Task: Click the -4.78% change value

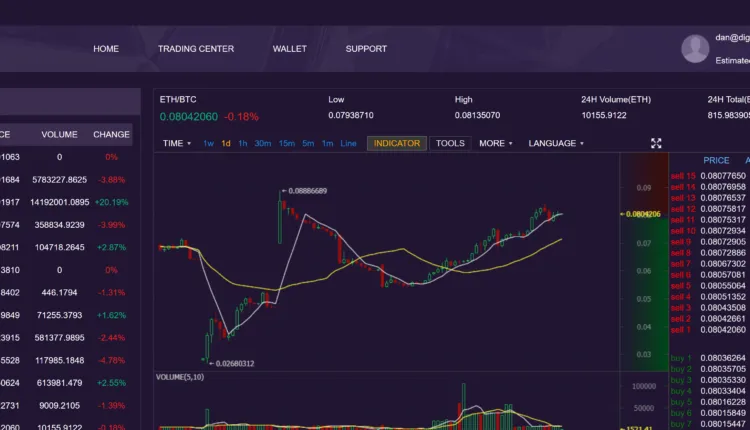Action: coord(111,360)
